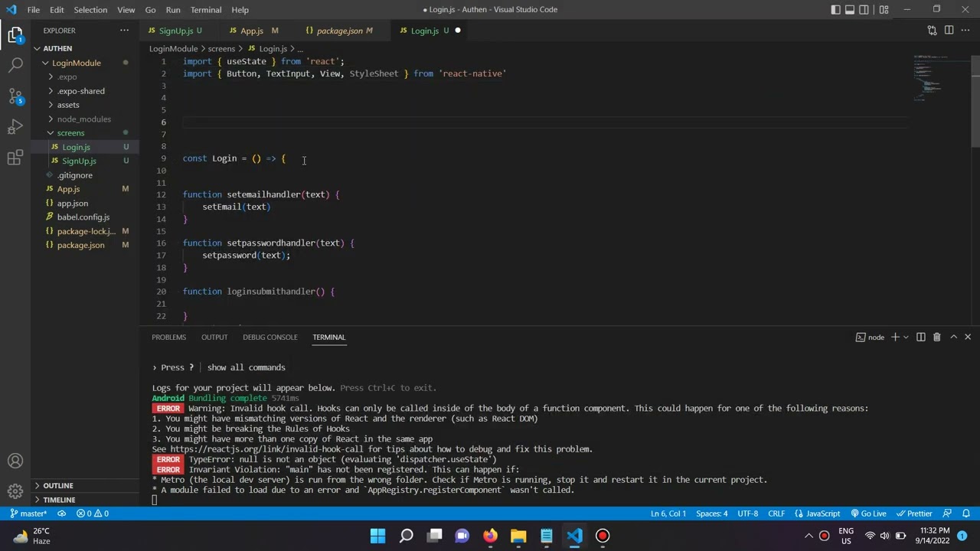
Task: Select .gitignore file in explorer
Action: [84, 175]
